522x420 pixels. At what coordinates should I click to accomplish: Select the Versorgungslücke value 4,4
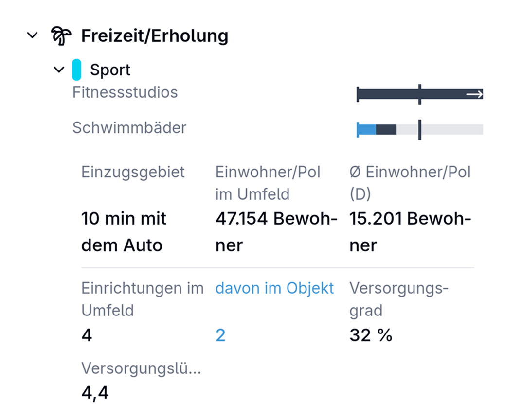tap(95, 393)
